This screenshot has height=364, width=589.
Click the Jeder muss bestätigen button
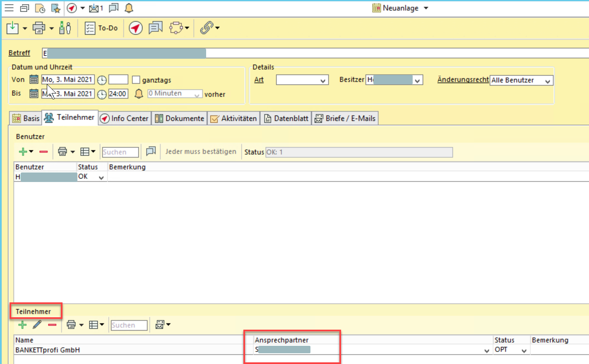coord(201,152)
